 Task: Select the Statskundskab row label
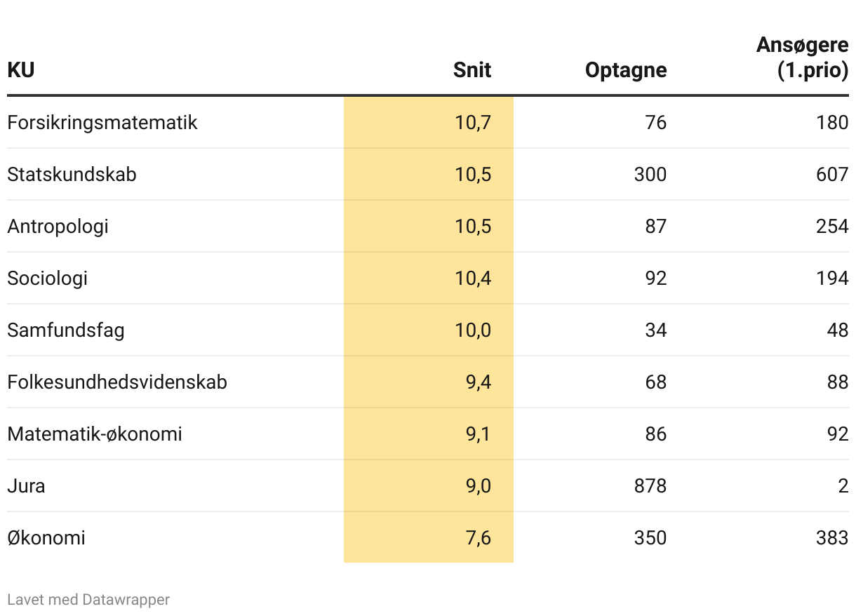pyautogui.click(x=72, y=175)
